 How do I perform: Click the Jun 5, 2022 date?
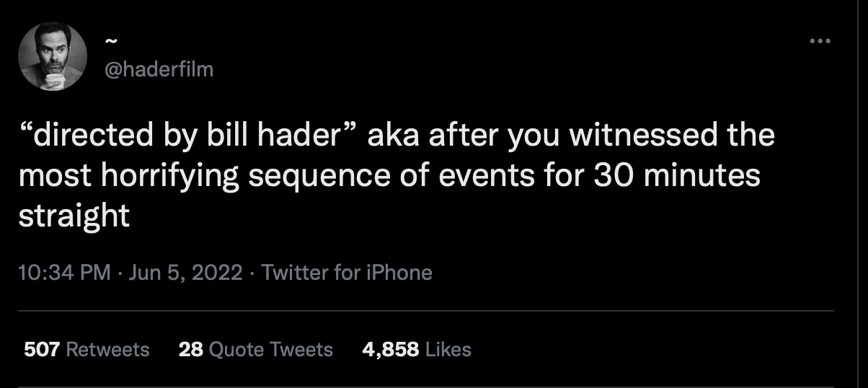186,273
